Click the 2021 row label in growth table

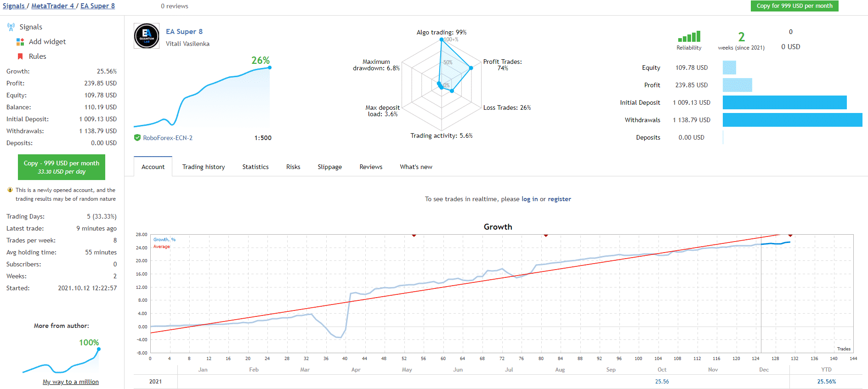coord(155,381)
